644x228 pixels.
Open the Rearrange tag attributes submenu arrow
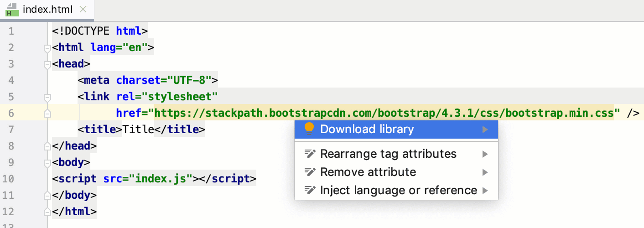point(485,154)
